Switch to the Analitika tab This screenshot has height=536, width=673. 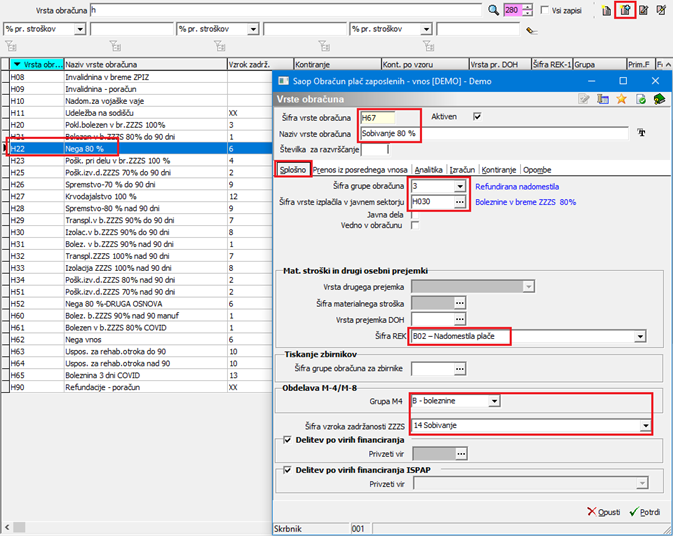point(428,170)
